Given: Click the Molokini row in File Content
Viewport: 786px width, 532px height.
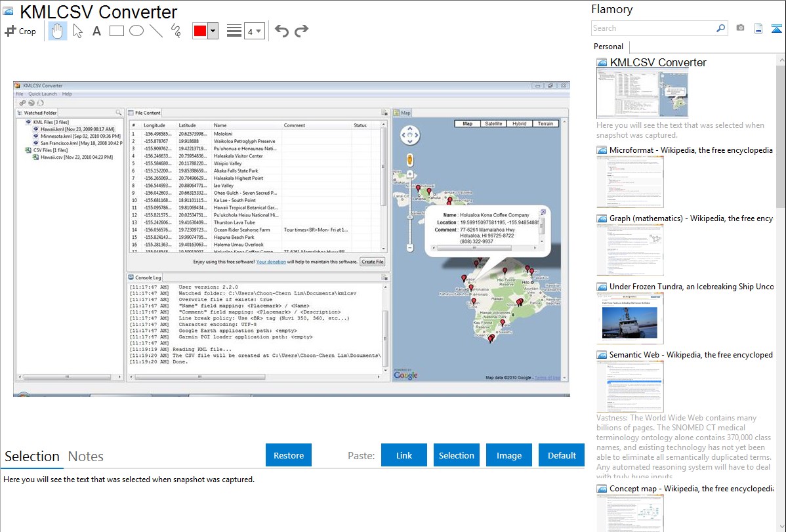Looking at the screenshot, I should tap(255, 134).
